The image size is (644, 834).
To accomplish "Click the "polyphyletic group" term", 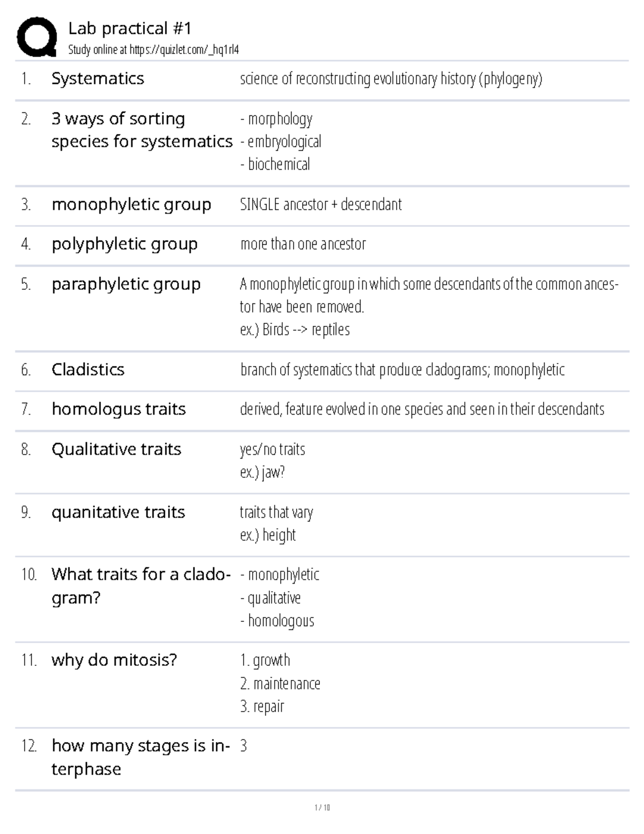I will (x=125, y=244).
